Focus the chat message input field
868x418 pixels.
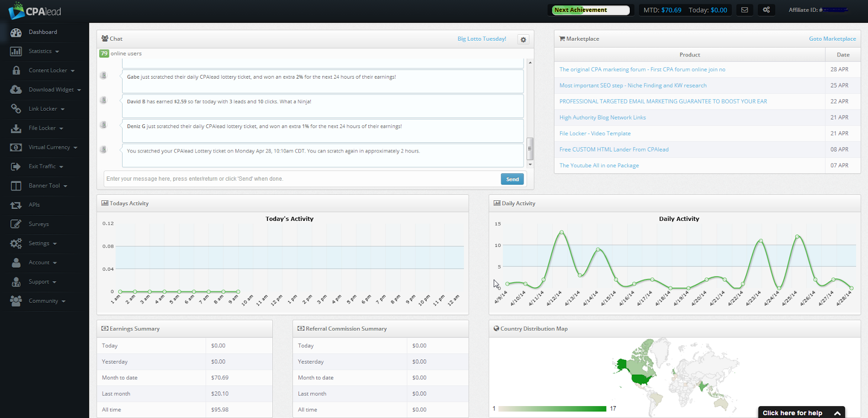302,179
